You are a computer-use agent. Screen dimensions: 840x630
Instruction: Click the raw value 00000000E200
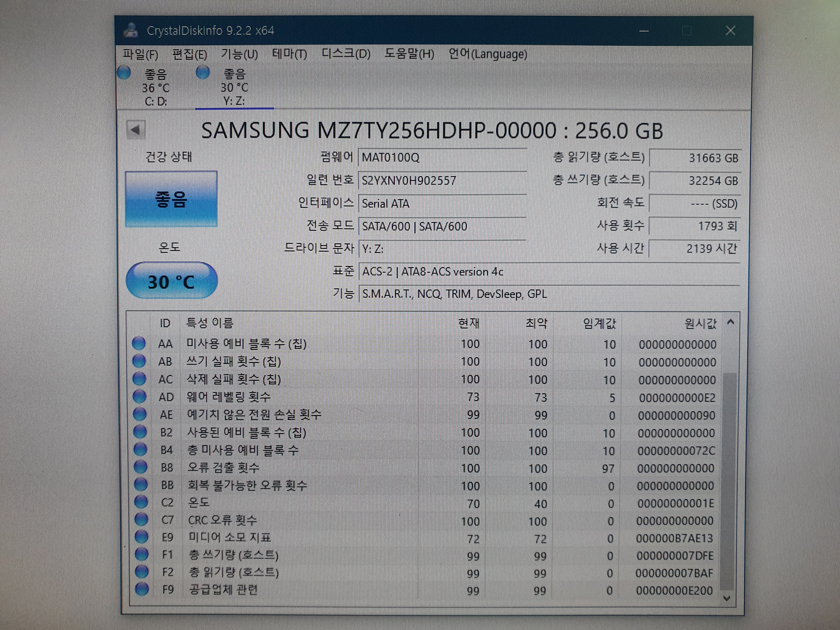[x=674, y=590]
